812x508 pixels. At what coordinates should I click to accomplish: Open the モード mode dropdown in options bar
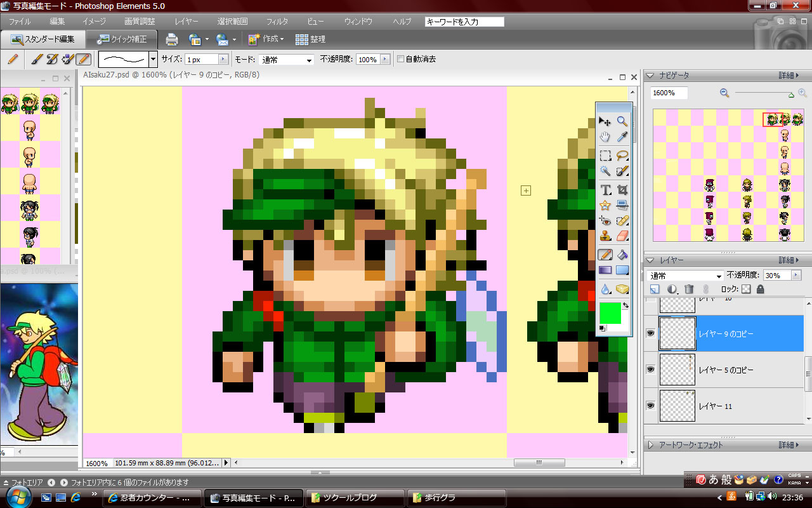click(x=286, y=60)
